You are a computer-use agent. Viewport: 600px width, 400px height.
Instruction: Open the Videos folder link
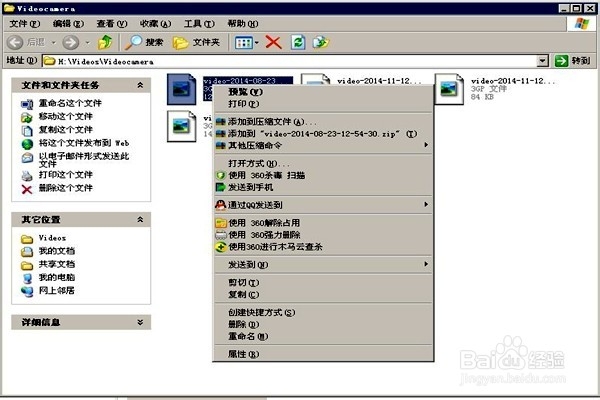52,238
